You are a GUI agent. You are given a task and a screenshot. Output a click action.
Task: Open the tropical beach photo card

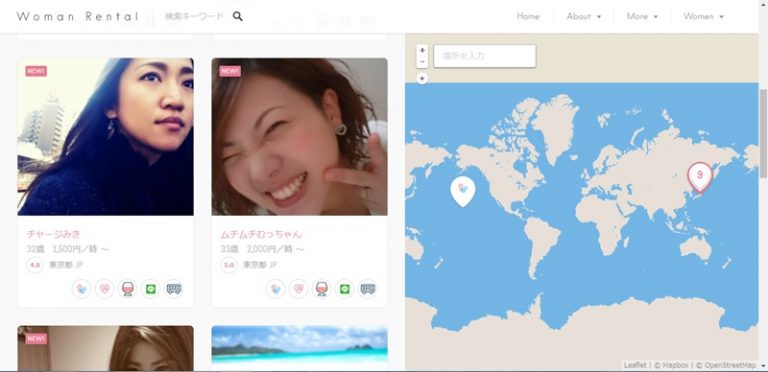tap(299, 348)
